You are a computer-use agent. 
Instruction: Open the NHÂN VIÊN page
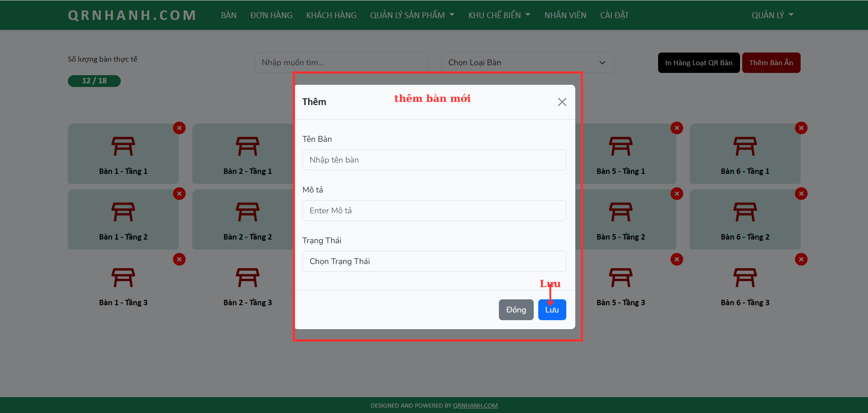(565, 15)
